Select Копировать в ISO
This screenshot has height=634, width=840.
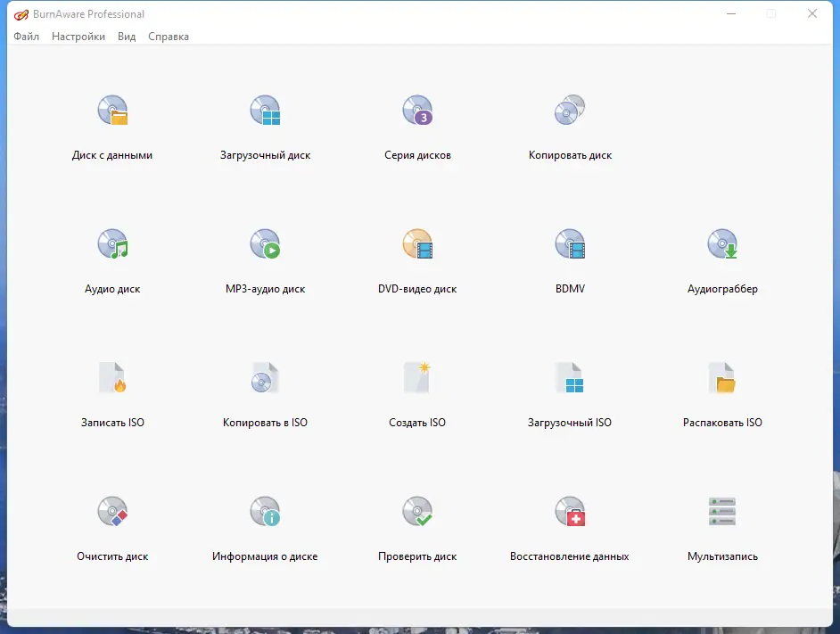pos(265,392)
